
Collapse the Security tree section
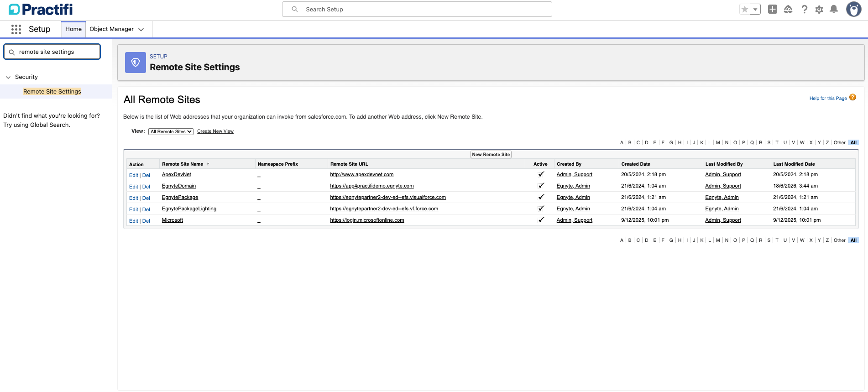click(8, 77)
